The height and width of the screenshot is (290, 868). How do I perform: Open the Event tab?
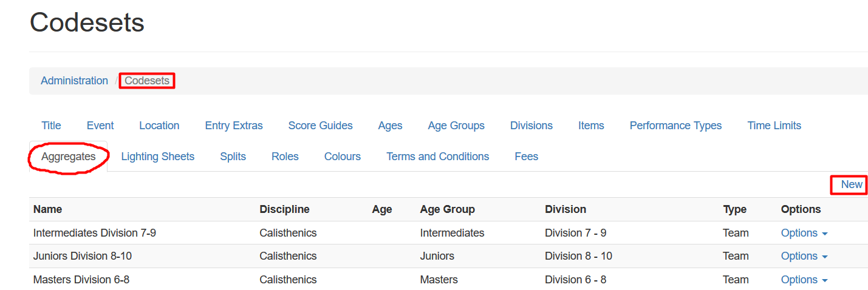[100, 126]
